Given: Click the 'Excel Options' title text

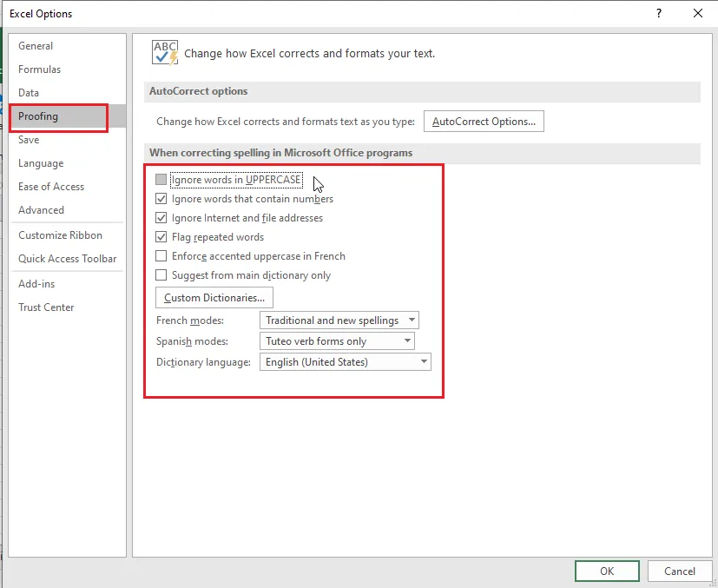Looking at the screenshot, I should coord(41,14).
